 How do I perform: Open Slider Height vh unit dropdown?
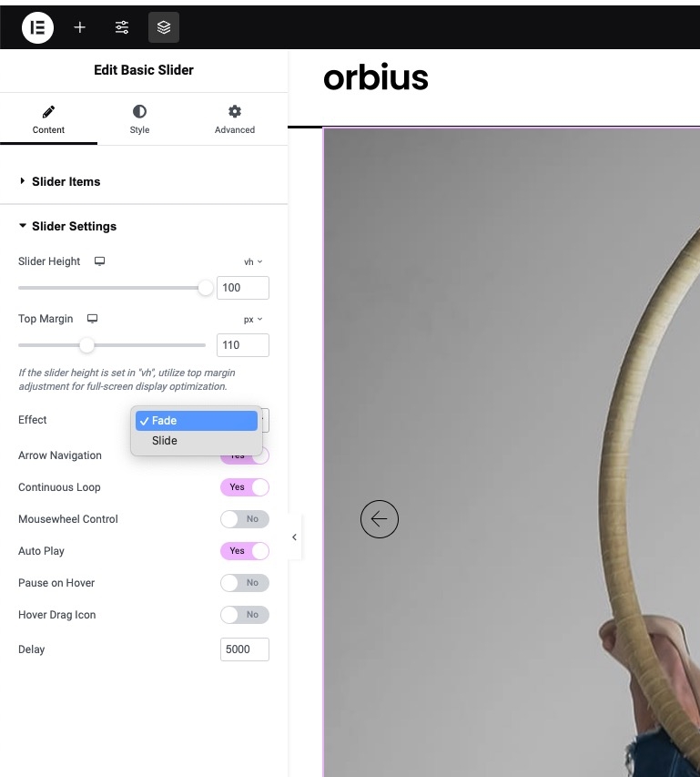pos(253,261)
